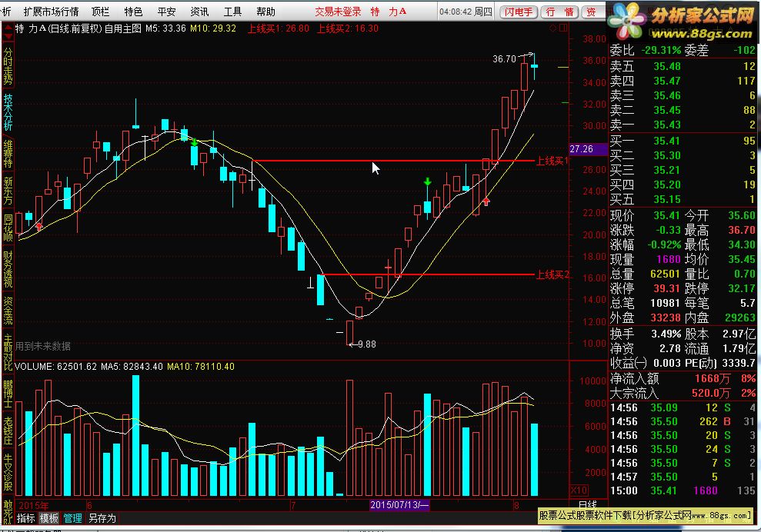This screenshot has height=532, width=761.
Task: Click the diamond icon above the price axis
Action: tap(552, 28)
